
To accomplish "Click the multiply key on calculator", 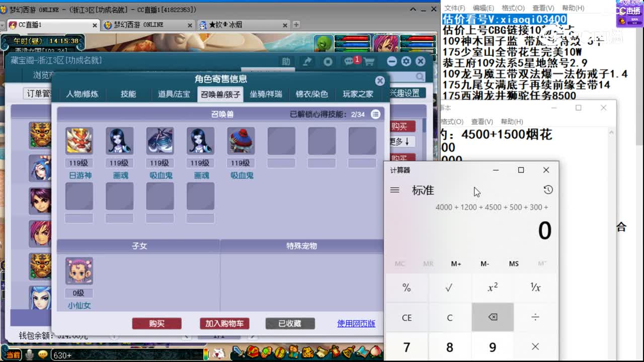I will point(535,347).
